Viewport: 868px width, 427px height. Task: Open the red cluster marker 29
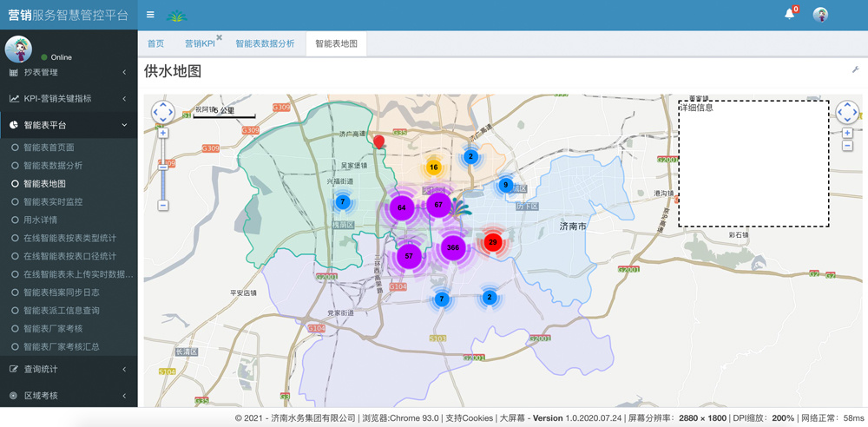pyautogui.click(x=492, y=242)
